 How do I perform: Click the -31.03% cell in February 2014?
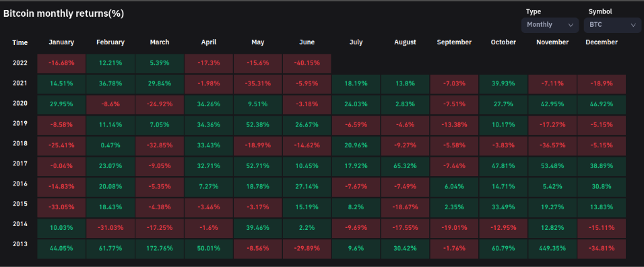[110, 228]
